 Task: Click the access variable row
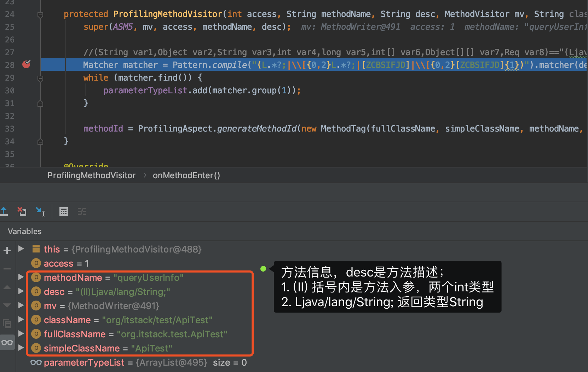[x=60, y=263]
